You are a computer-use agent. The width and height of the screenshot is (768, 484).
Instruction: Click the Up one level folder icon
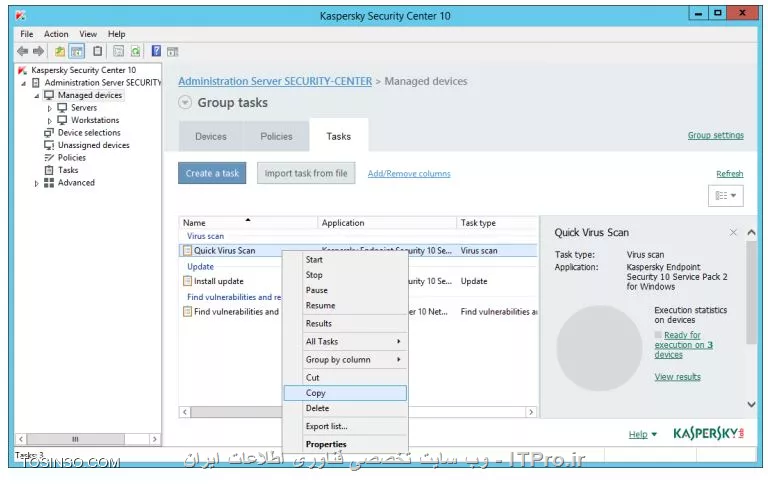60,51
